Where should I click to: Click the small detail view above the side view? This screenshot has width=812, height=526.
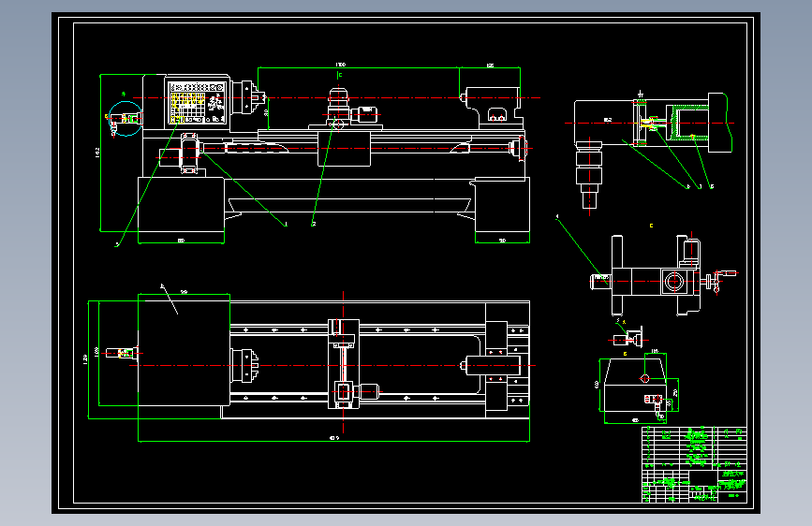click(x=628, y=338)
